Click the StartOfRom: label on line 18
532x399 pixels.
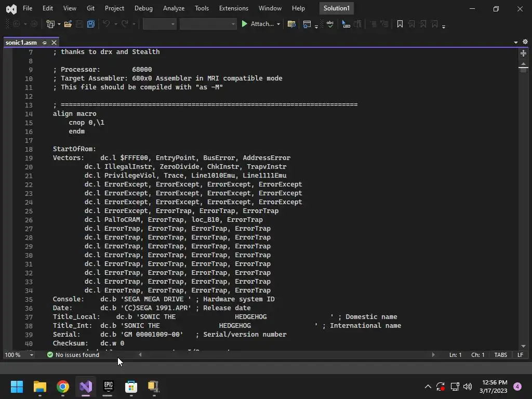[74, 149]
